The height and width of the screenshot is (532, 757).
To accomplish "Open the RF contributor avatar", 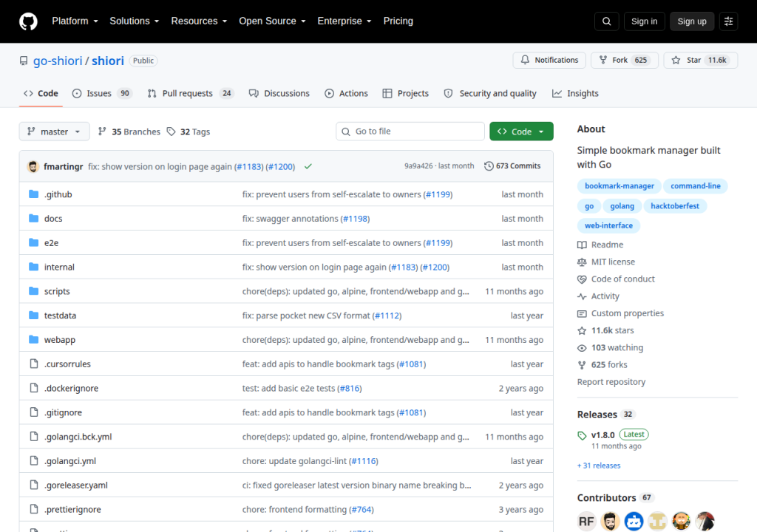I will 586,522.
